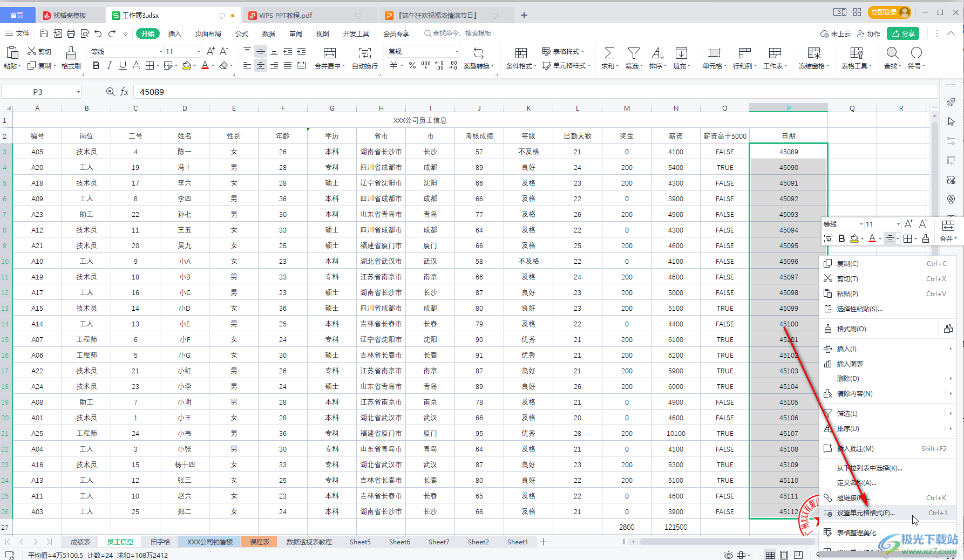The height and width of the screenshot is (560, 964).
Task: Click the search command box (查找命令)
Action: (458, 33)
